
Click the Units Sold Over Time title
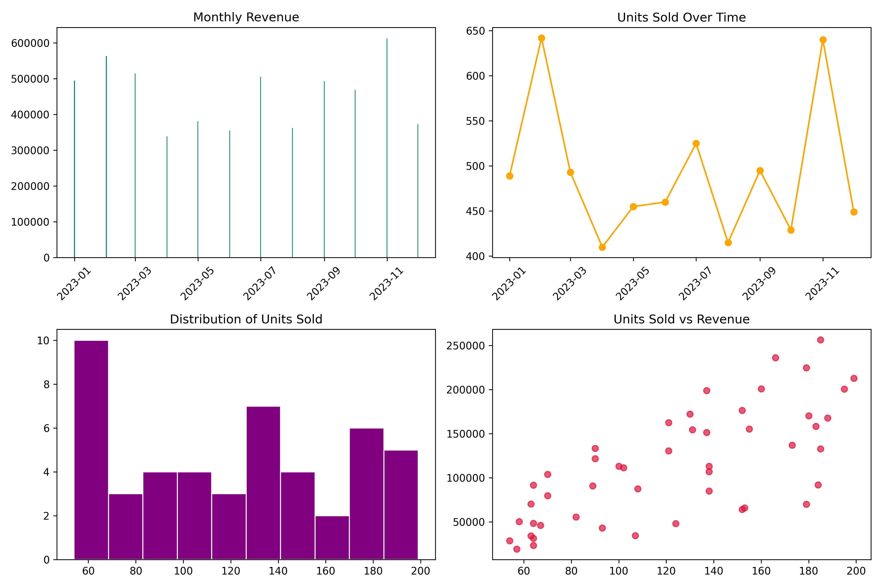(681, 17)
